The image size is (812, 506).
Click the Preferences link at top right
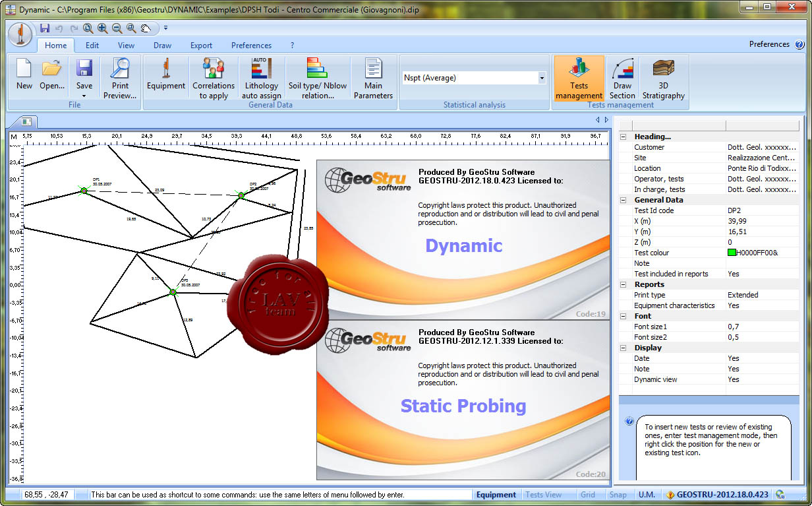pyautogui.click(x=769, y=44)
